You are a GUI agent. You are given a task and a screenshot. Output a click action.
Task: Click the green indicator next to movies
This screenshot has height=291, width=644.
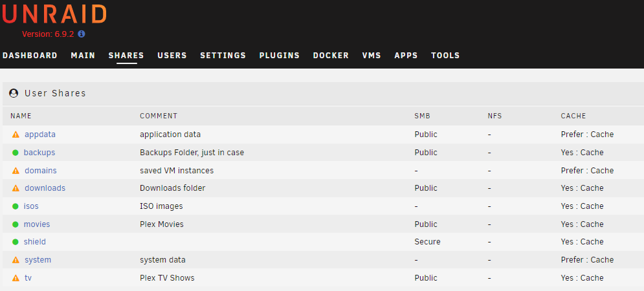pyautogui.click(x=15, y=224)
